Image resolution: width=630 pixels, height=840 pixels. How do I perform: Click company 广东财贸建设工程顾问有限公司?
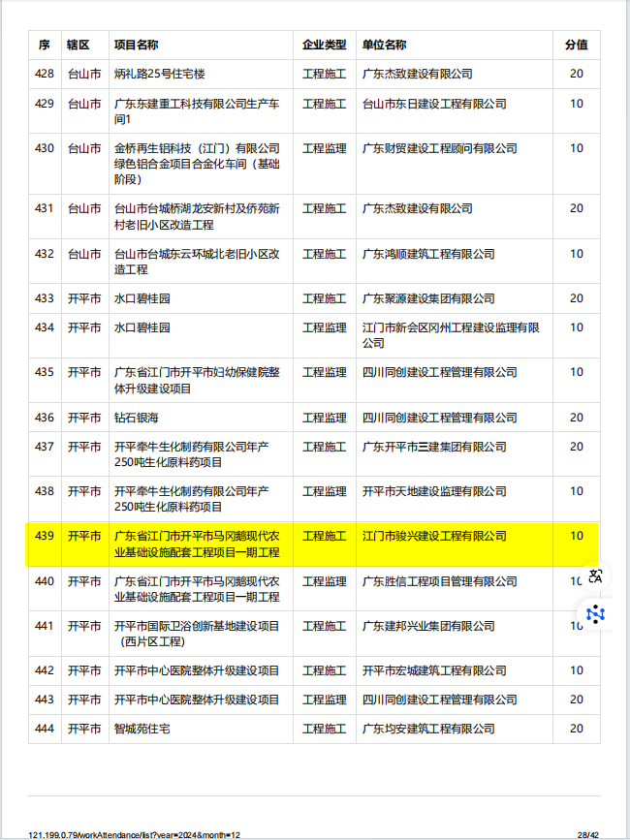439,148
